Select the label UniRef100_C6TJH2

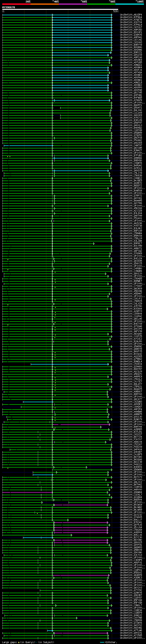point(131,40)
